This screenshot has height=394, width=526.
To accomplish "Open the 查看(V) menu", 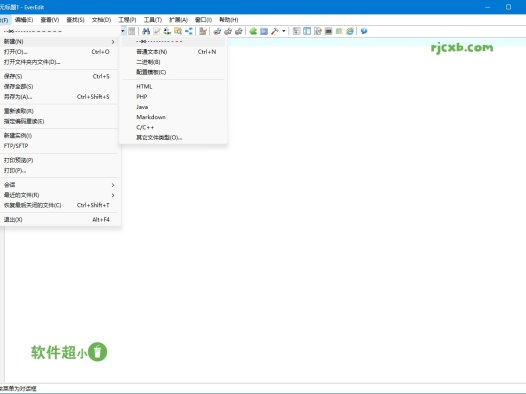I will pos(50,20).
